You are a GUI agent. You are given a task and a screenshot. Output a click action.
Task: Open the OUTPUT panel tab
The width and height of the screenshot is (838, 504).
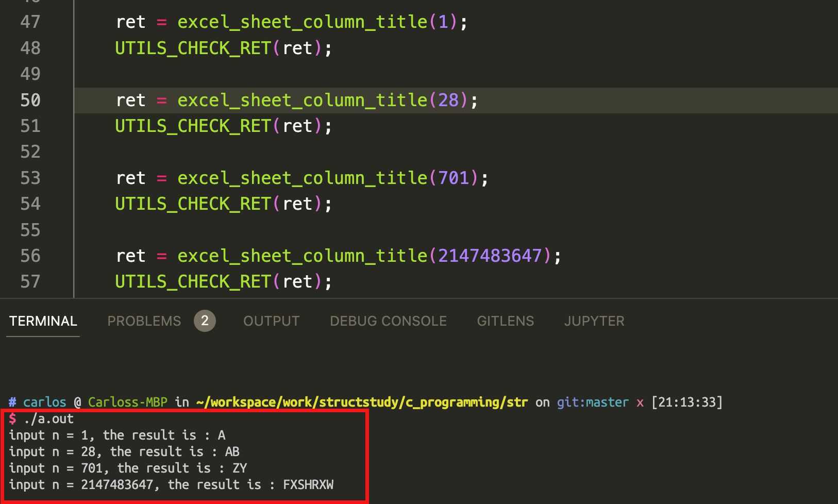[271, 321]
